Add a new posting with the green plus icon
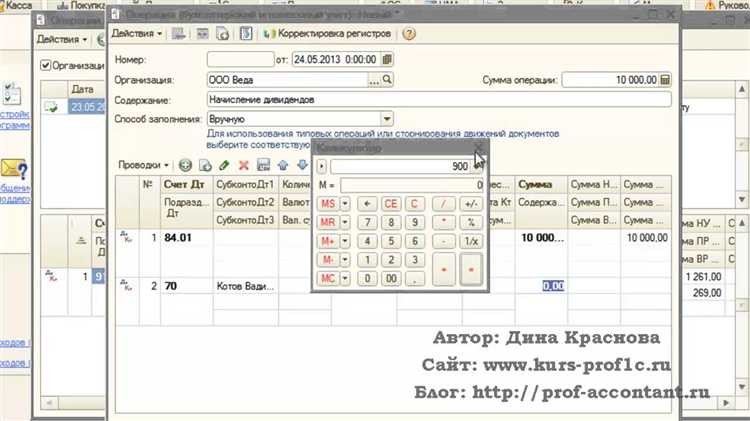 coord(185,165)
